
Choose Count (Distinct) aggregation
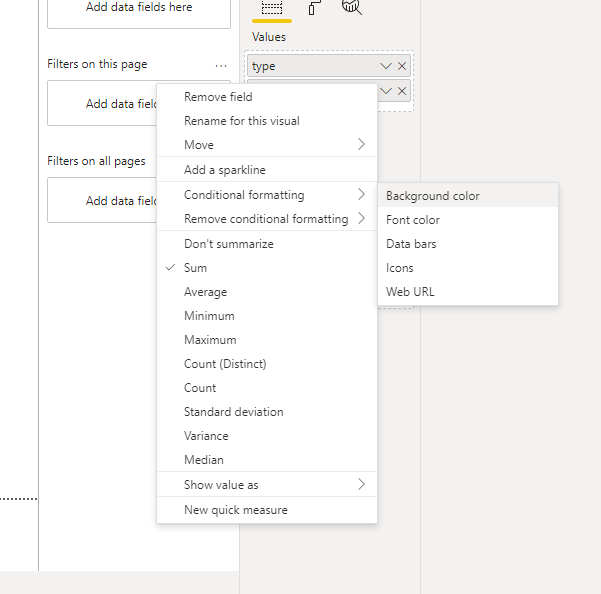(267, 364)
